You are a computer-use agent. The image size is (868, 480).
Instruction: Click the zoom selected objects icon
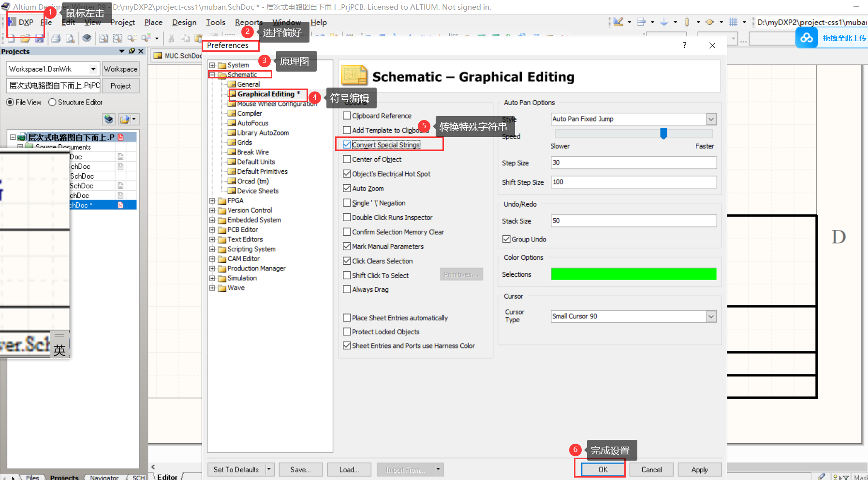pos(132,38)
